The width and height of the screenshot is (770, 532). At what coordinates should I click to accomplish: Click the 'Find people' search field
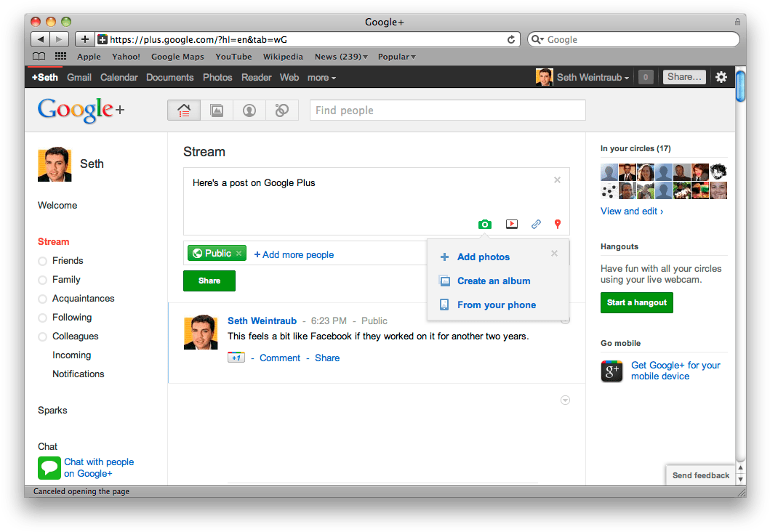pos(447,110)
